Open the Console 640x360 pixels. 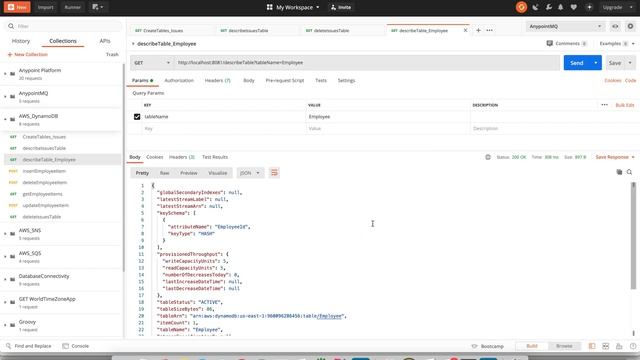point(76,346)
